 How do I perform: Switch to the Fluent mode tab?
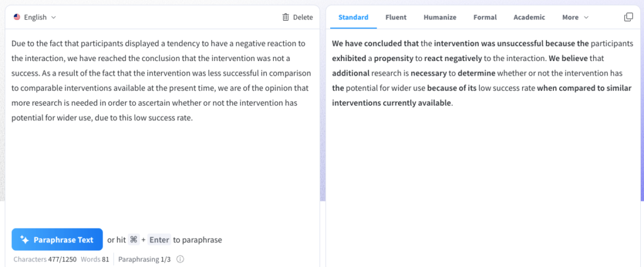pos(396,18)
